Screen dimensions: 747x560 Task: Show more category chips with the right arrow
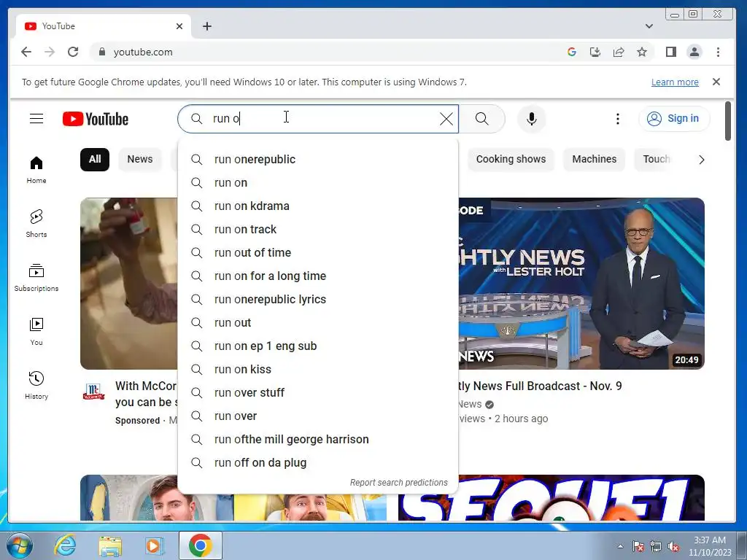click(x=701, y=160)
